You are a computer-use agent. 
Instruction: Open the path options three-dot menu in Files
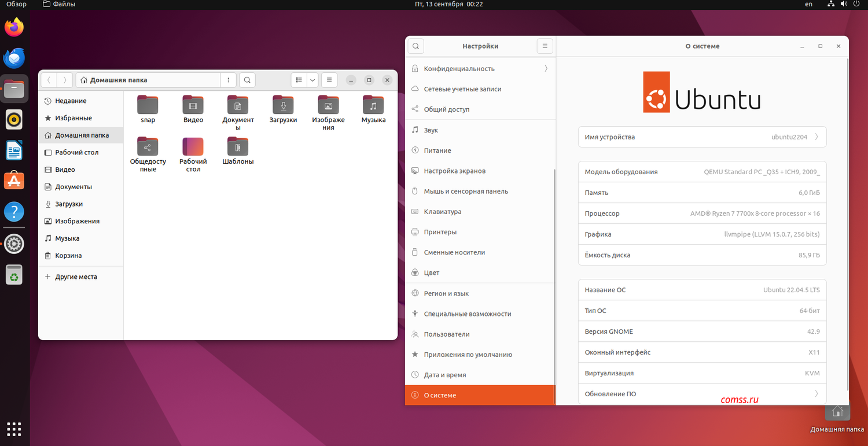pos(229,80)
